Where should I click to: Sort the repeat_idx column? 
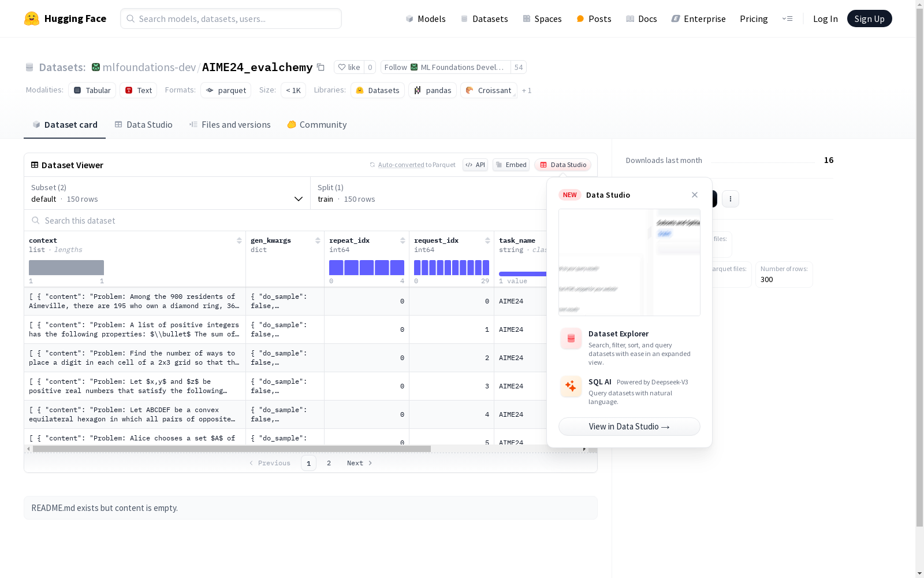click(403, 240)
